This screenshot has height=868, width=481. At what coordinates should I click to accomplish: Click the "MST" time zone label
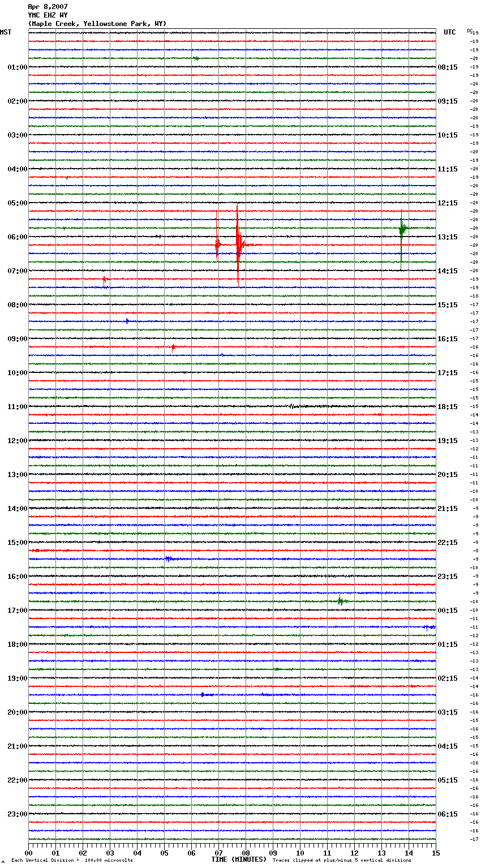(x=6, y=32)
